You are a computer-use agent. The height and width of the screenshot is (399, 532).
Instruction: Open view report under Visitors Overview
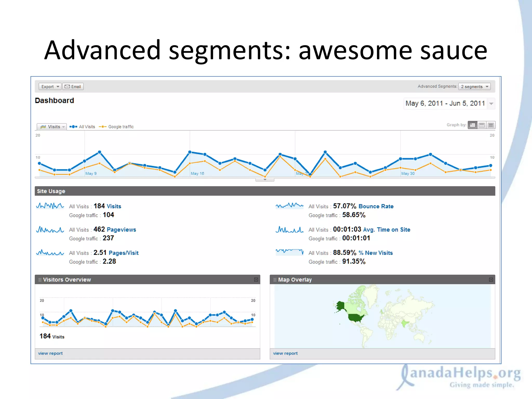[50, 353]
